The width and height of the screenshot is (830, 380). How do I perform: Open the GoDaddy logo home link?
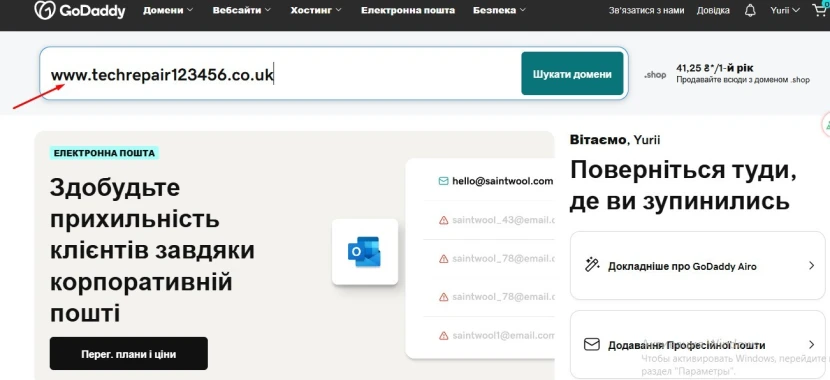click(79, 10)
